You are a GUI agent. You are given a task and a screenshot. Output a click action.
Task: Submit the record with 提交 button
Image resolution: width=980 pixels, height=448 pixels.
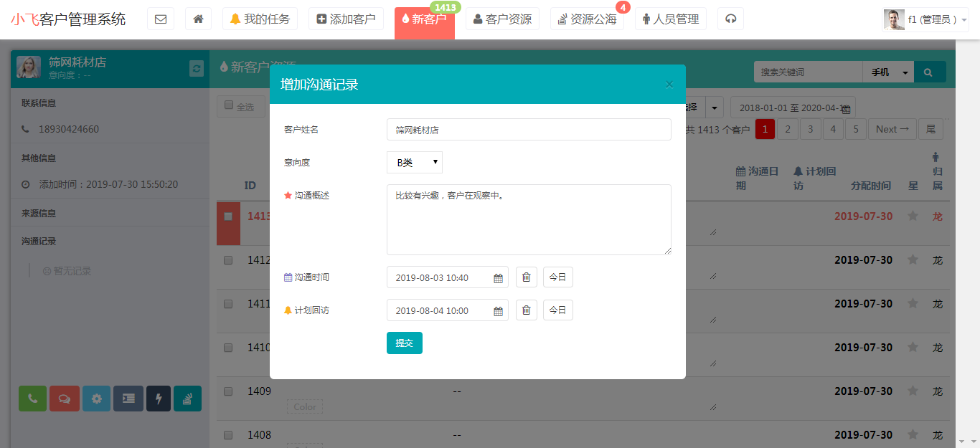pos(404,343)
